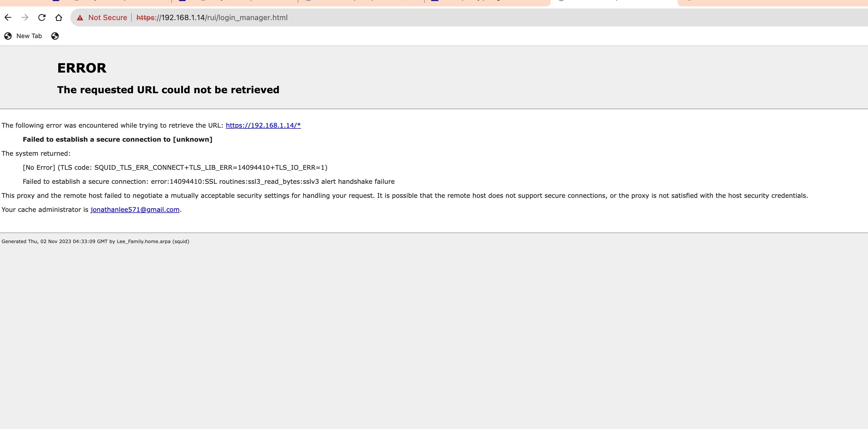Open the New Tab bookmark
The height and width of the screenshot is (429, 868).
pos(29,36)
